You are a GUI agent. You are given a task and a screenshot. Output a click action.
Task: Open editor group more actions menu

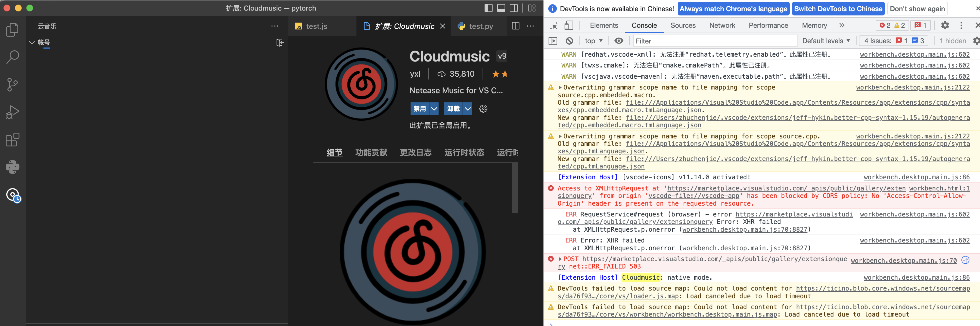[530, 26]
